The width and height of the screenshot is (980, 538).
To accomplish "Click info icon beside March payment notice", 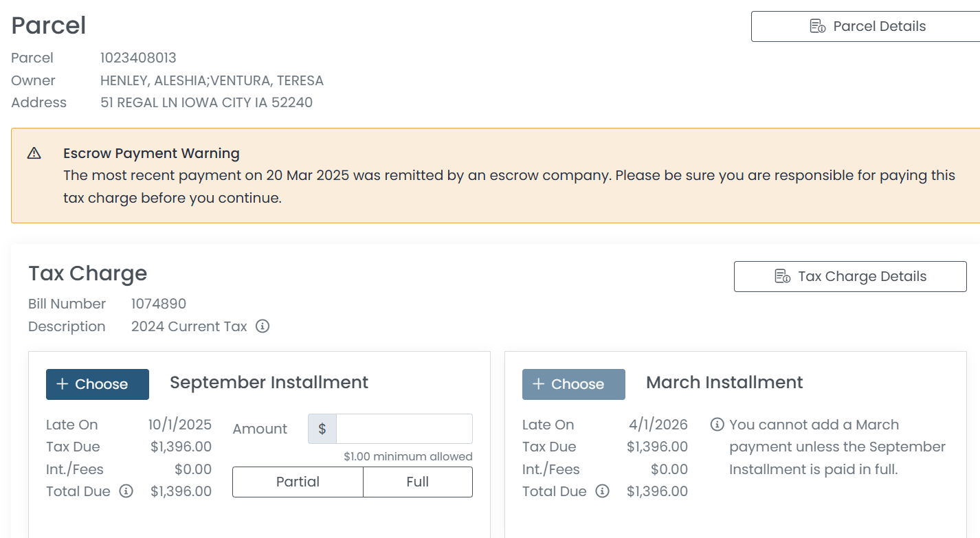I will click(717, 425).
